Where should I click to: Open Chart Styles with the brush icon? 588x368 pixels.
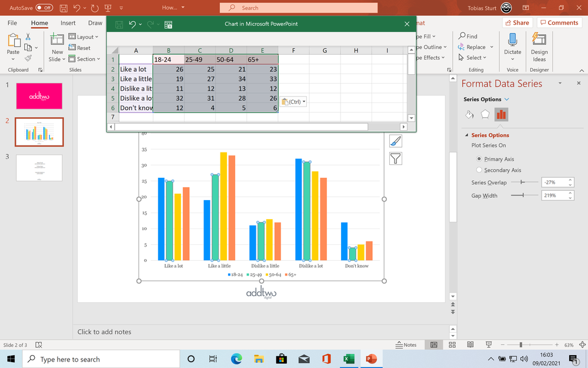coord(395,141)
